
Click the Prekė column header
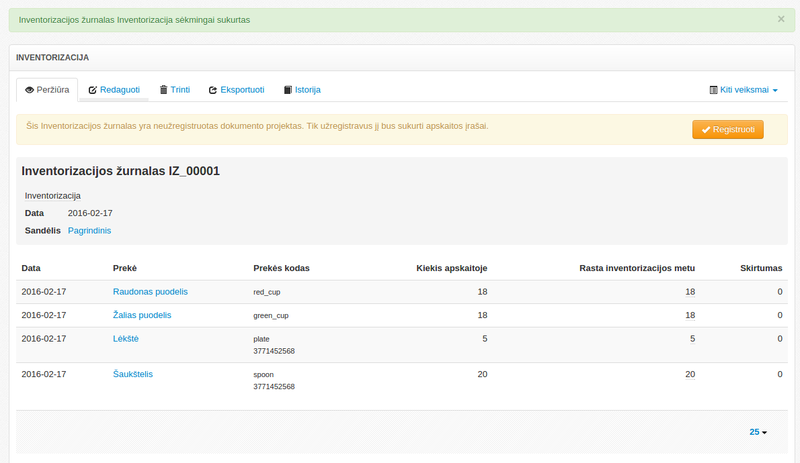pyautogui.click(x=125, y=268)
